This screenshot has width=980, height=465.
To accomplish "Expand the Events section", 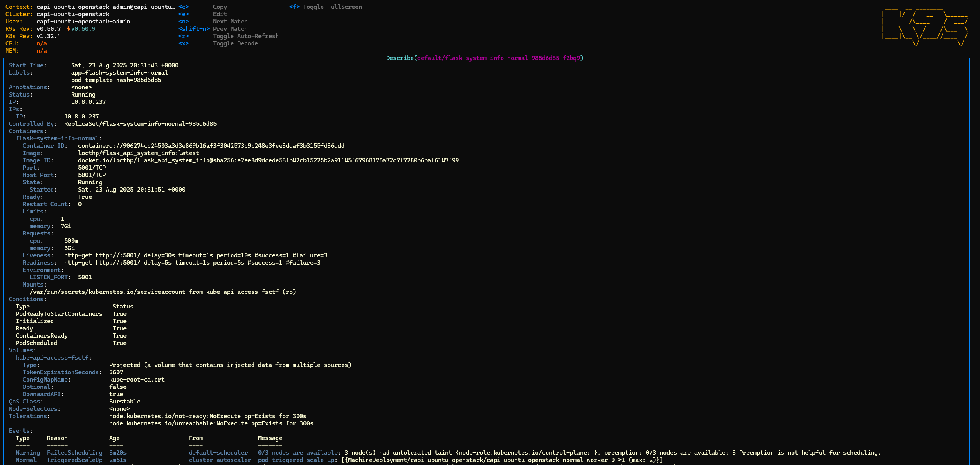I will coord(20,430).
